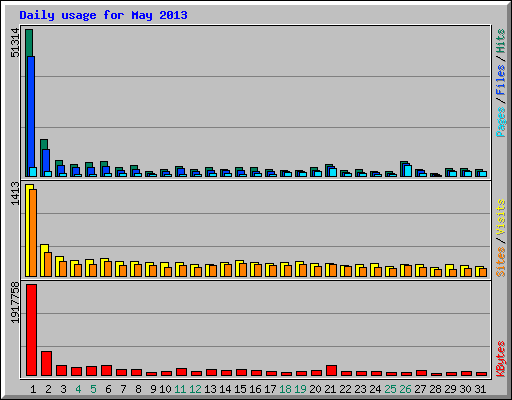Click the cyan Pages legend label
512x400 pixels.
tap(500, 122)
